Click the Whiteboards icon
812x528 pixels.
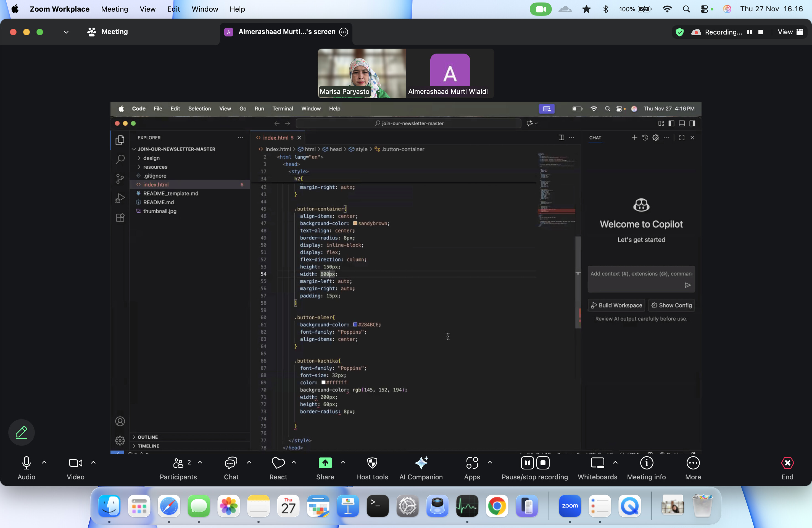(597, 463)
